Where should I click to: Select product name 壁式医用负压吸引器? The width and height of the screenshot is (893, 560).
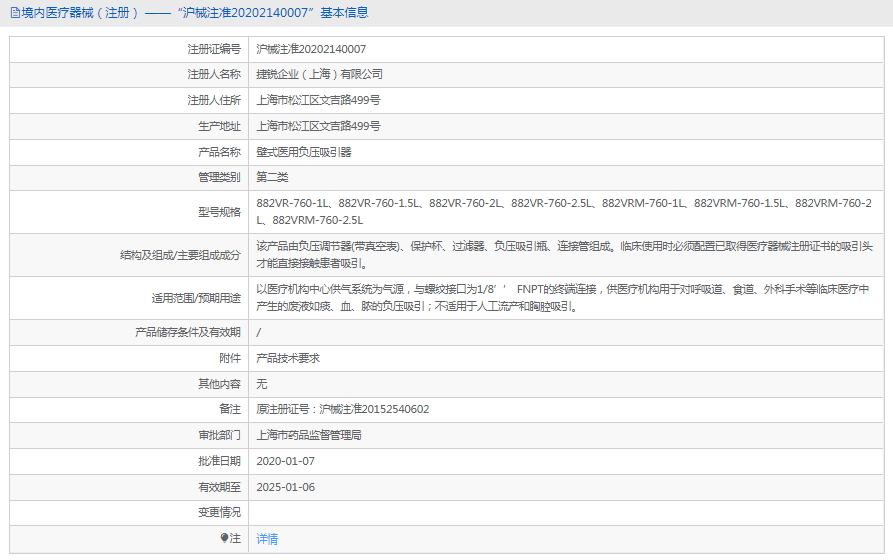tap(304, 152)
